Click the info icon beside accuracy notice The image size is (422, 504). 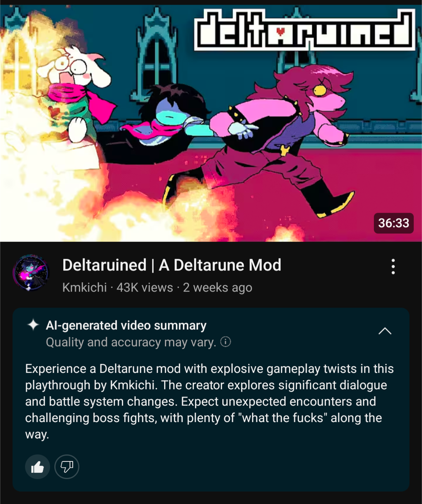point(226,341)
